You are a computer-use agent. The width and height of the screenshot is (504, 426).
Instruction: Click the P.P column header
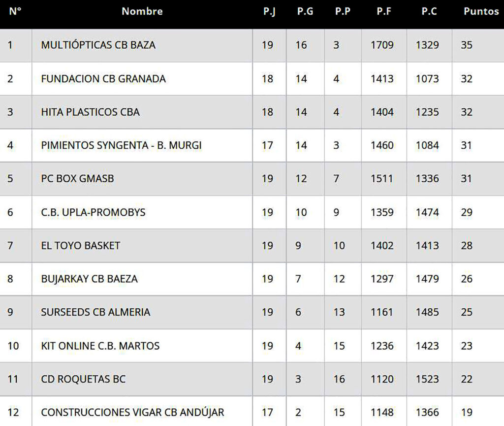[343, 11]
